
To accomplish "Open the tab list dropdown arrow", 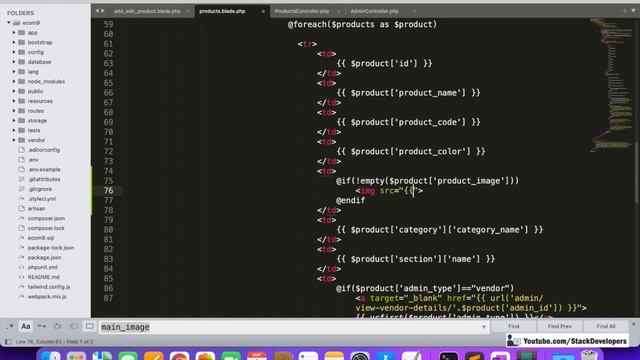I will click(x=633, y=11).
